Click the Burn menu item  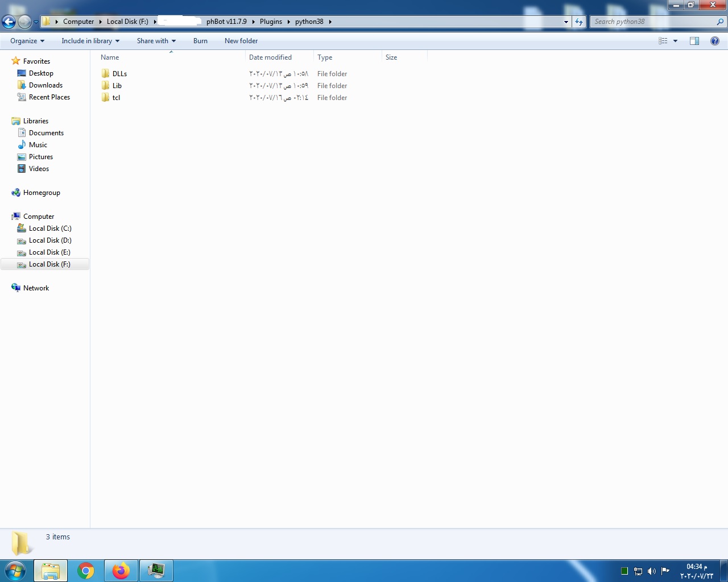200,40
